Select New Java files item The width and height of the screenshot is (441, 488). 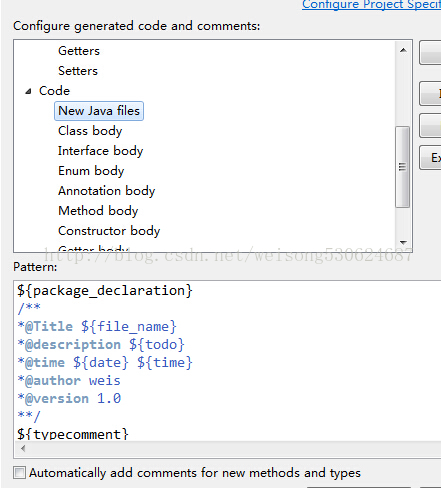[x=99, y=111]
